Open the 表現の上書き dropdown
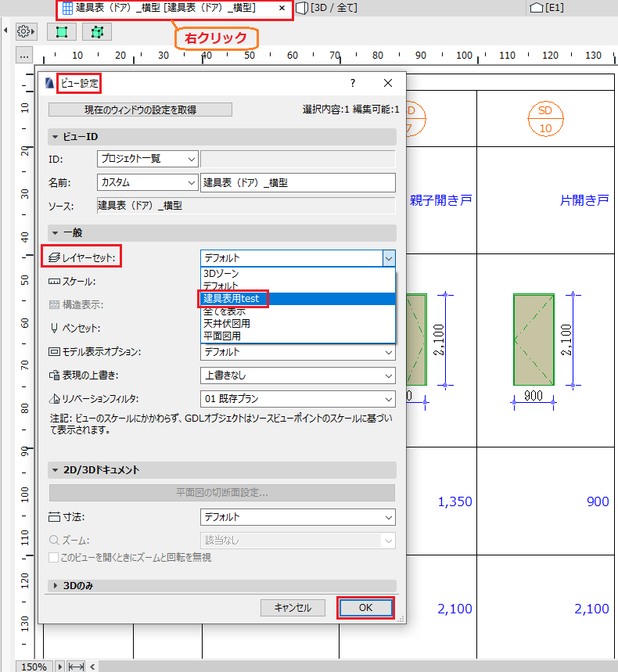This screenshot has width=618, height=672. 297,376
